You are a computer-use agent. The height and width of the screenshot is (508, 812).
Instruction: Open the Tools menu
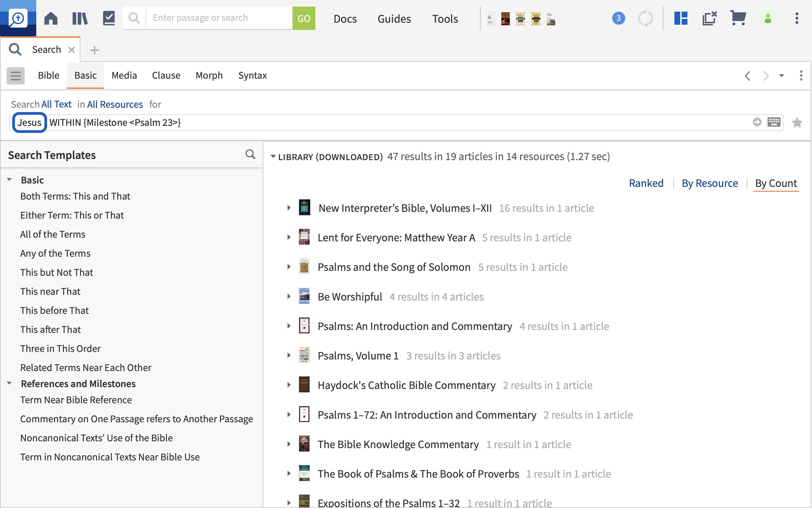[445, 19]
